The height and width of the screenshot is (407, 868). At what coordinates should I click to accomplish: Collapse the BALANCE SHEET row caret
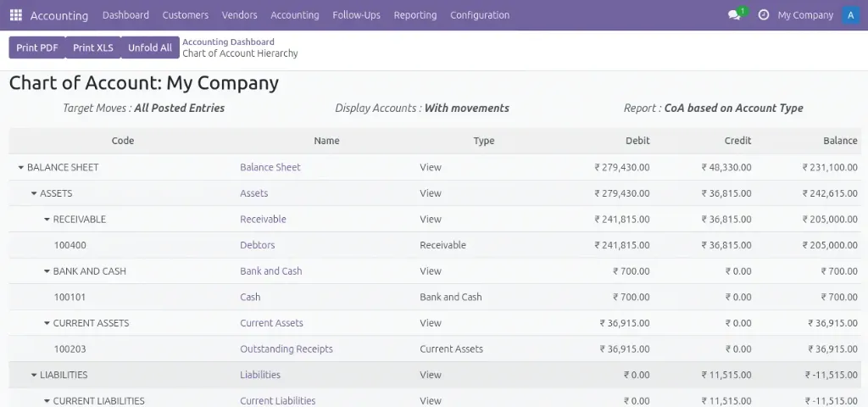[x=21, y=167]
